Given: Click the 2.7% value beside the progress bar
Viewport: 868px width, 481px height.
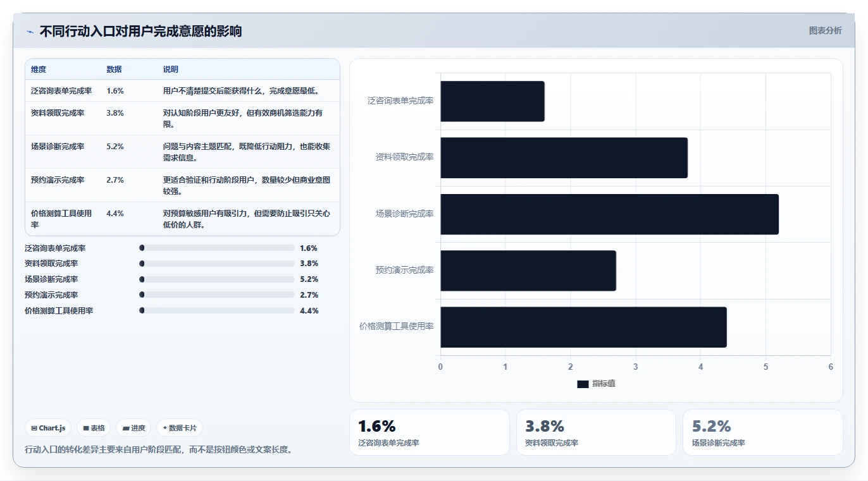Looking at the screenshot, I should pyautogui.click(x=309, y=295).
